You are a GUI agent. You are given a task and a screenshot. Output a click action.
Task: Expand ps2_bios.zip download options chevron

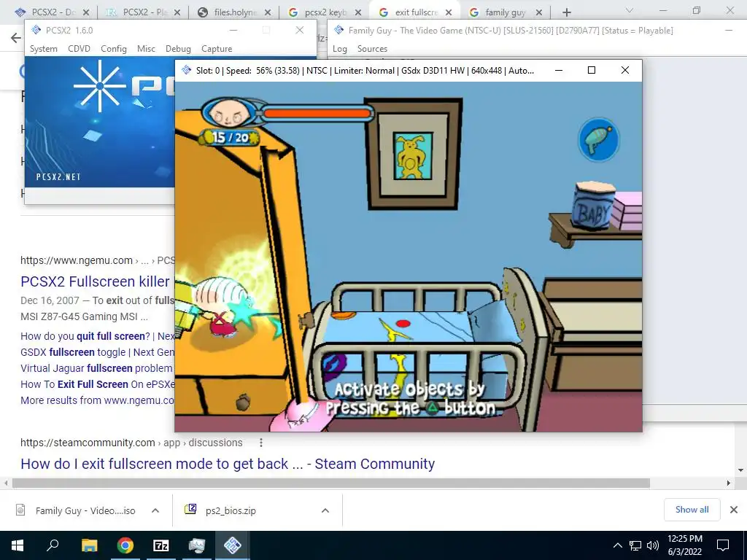[325, 510]
